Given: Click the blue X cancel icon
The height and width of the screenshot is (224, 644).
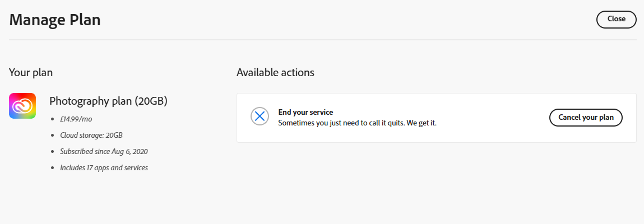Looking at the screenshot, I should [x=260, y=116].
